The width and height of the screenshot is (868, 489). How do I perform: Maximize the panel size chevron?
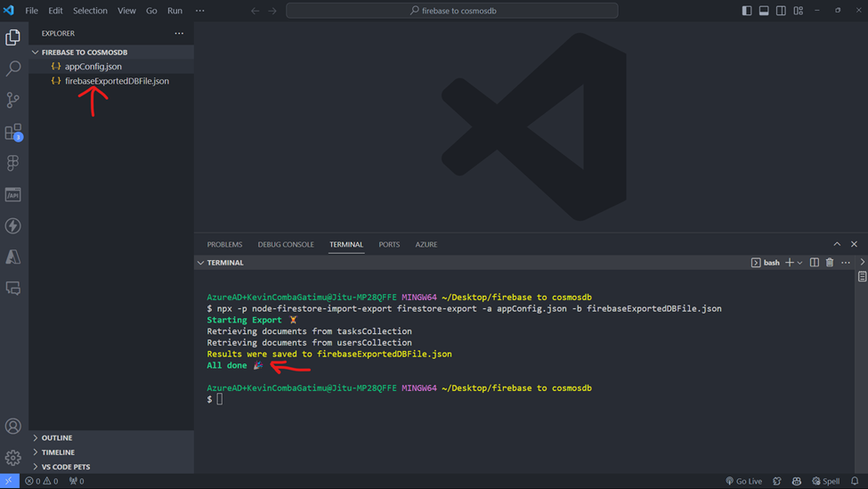(x=837, y=244)
